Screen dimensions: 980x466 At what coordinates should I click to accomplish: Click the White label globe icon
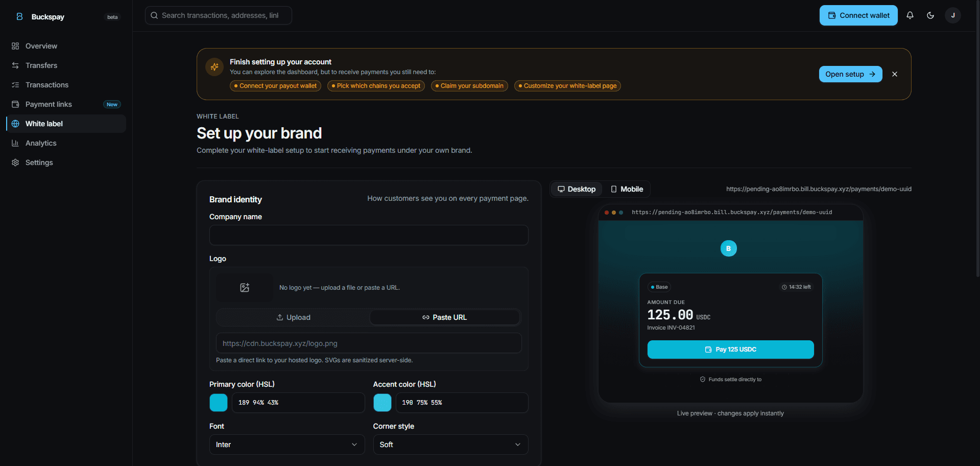15,124
